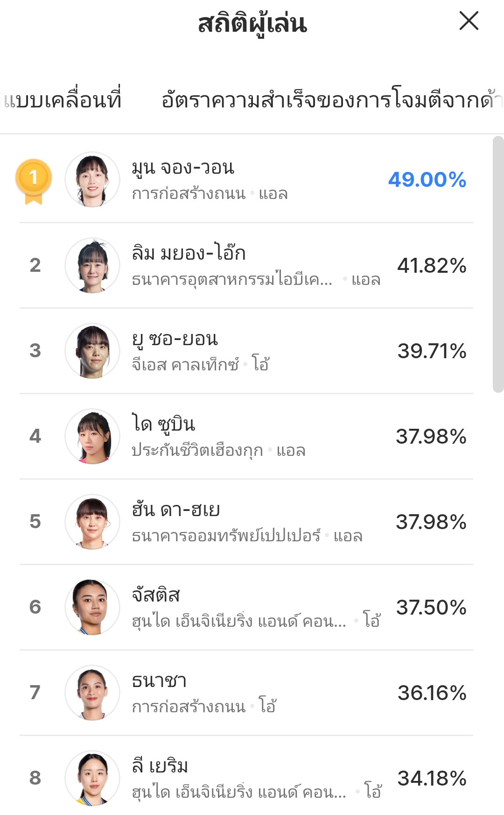Image resolution: width=504 pixels, height=815 pixels.
Task: Open player name มูน จอง-วอน
Action: [183, 167]
